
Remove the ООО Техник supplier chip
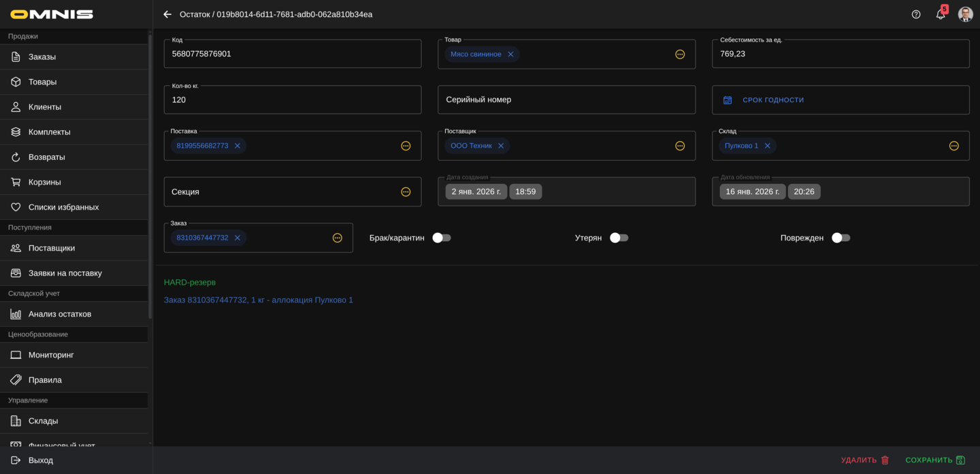coord(501,146)
